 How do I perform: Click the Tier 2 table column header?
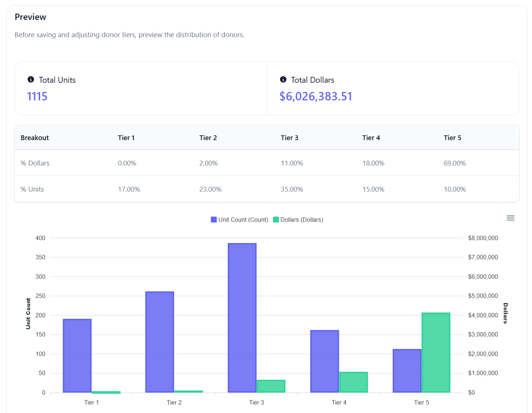(x=208, y=138)
